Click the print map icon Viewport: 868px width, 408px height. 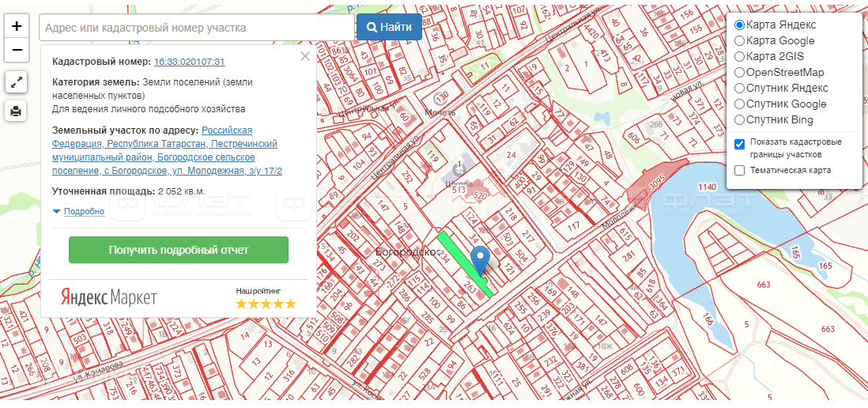17,111
